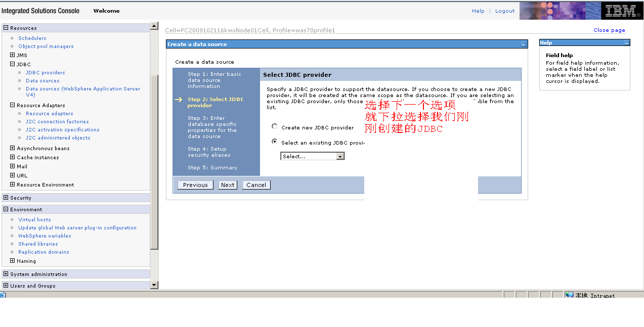The image size is (644, 327).
Task: Open J2C administered objects link
Action: click(58, 138)
